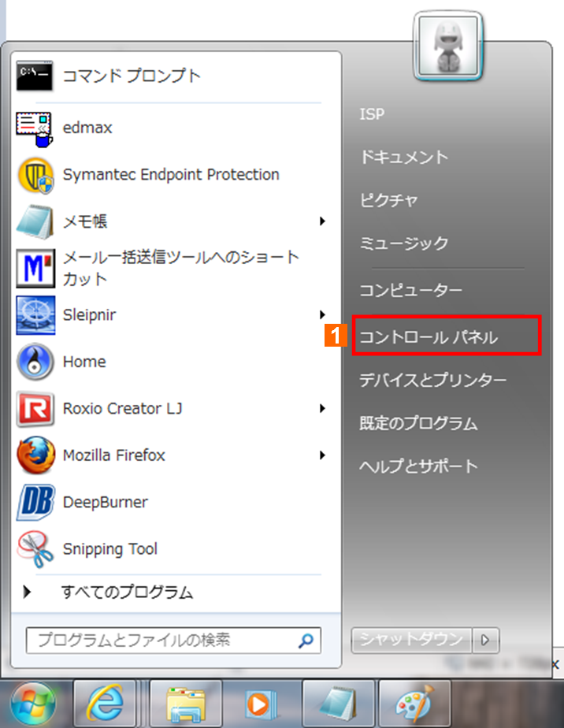564x728 pixels.
Task: Click the user account picture
Action: click(448, 46)
